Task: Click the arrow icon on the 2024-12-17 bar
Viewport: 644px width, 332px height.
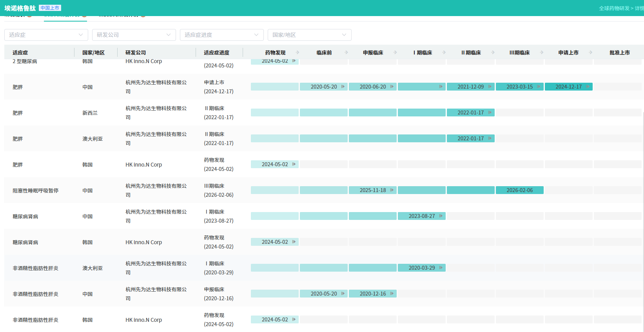Action: coord(588,87)
